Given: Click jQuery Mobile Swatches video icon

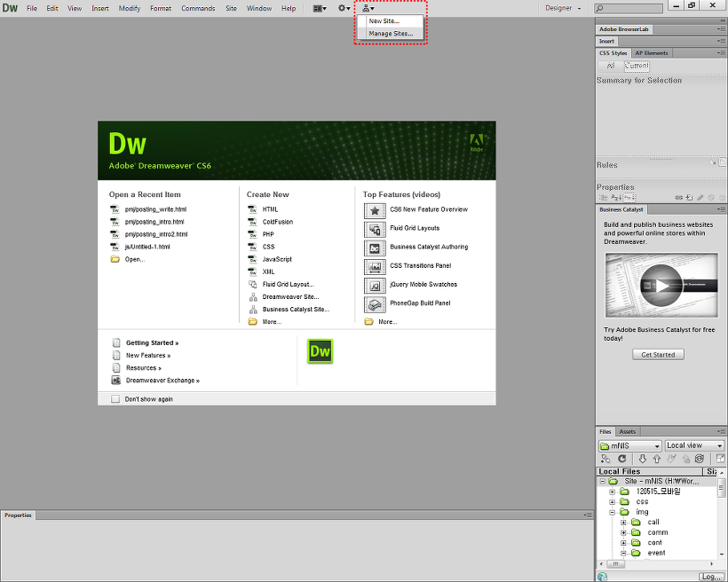Looking at the screenshot, I should click(x=375, y=286).
